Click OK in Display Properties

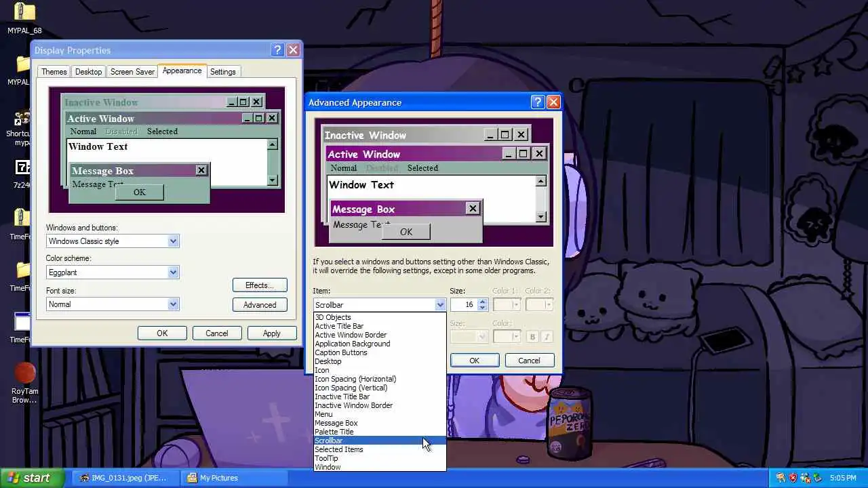[x=162, y=333]
